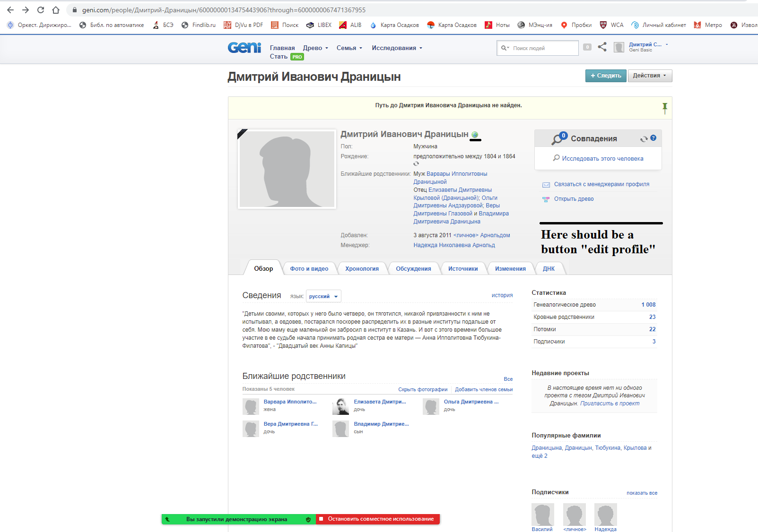Click the blue help question mark icon
Viewport: 758px width, 532px height.
point(653,138)
